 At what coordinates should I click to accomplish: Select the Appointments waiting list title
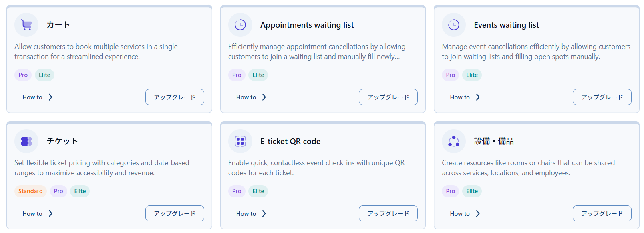[x=307, y=25]
